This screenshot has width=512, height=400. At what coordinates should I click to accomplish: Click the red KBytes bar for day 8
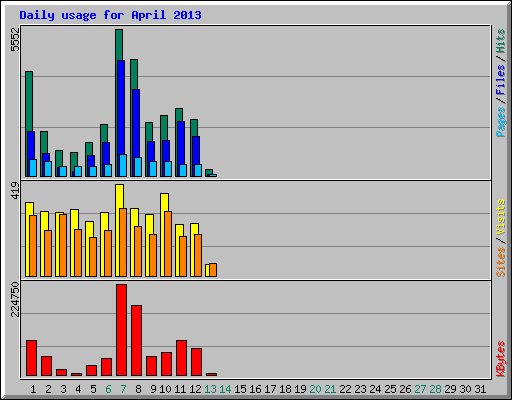tap(136, 341)
